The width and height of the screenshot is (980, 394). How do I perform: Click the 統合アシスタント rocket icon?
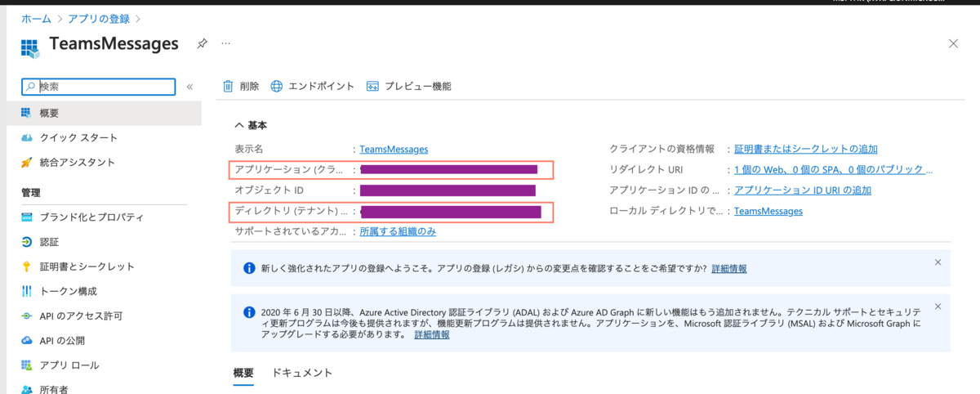pyautogui.click(x=26, y=162)
